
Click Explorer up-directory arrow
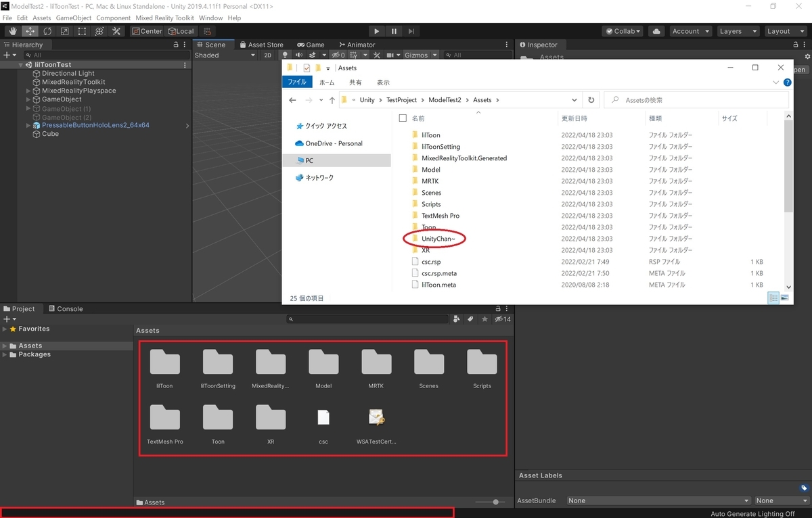tap(332, 100)
